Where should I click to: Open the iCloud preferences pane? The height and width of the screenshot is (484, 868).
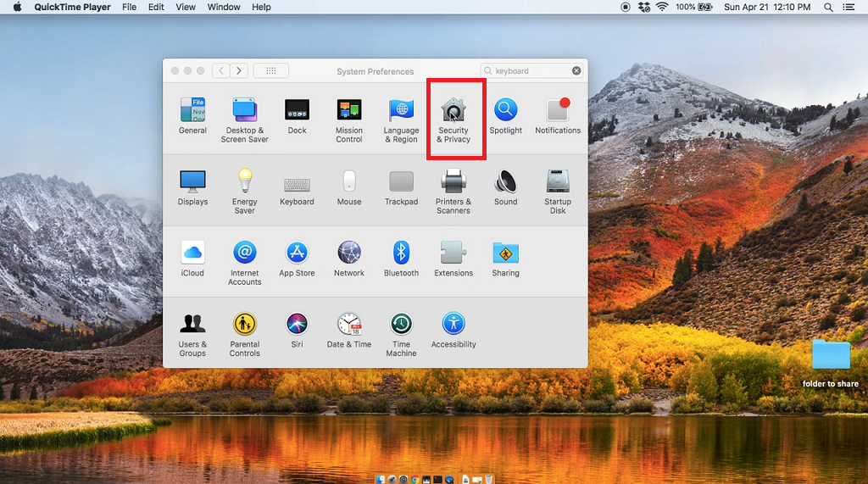pos(192,258)
